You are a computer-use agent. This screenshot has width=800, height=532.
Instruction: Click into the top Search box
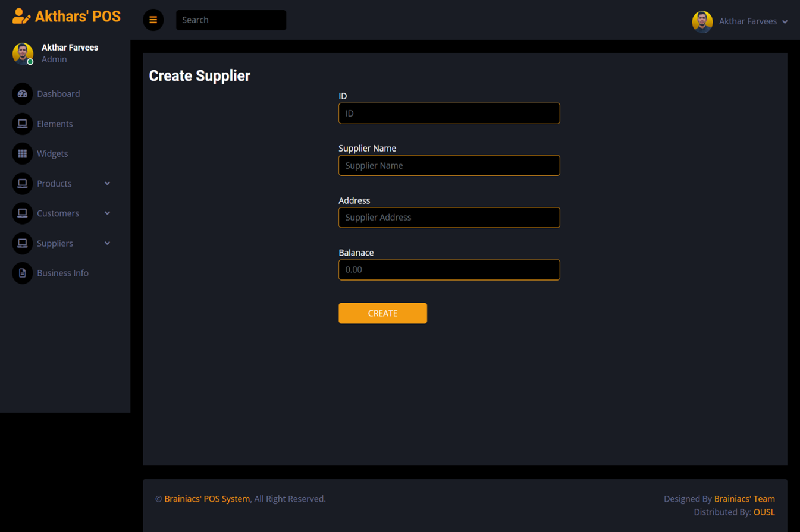[x=231, y=20]
